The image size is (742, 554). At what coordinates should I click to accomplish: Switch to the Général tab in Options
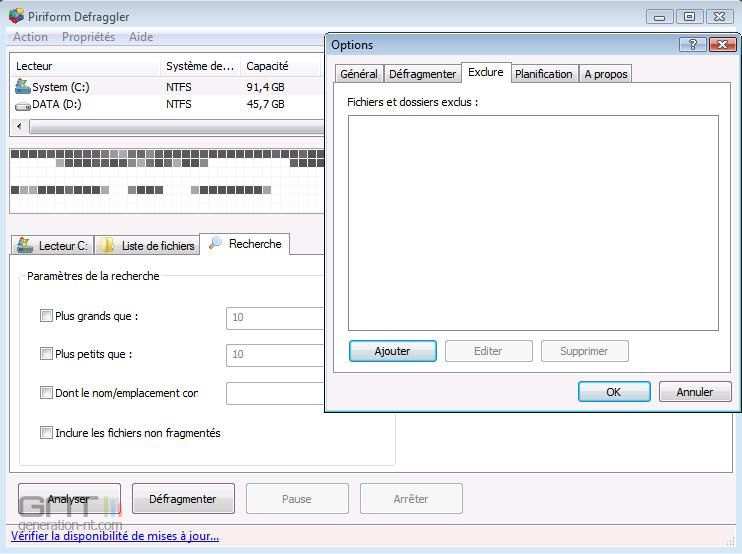click(359, 74)
